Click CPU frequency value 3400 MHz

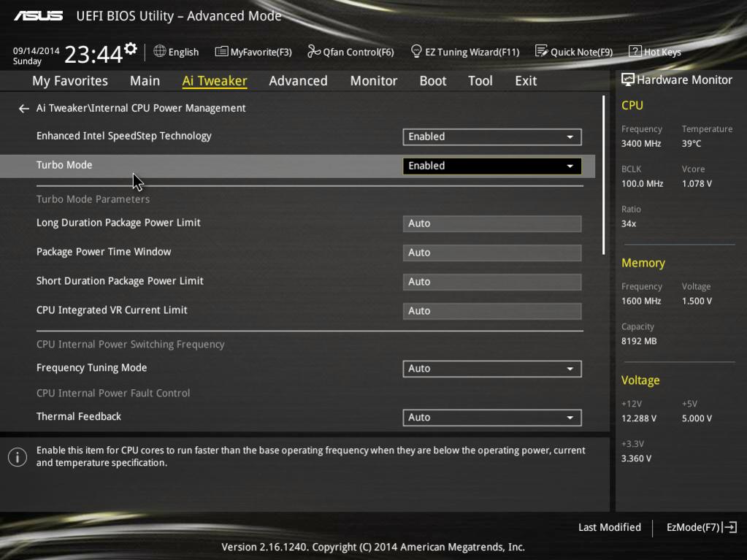641,143
